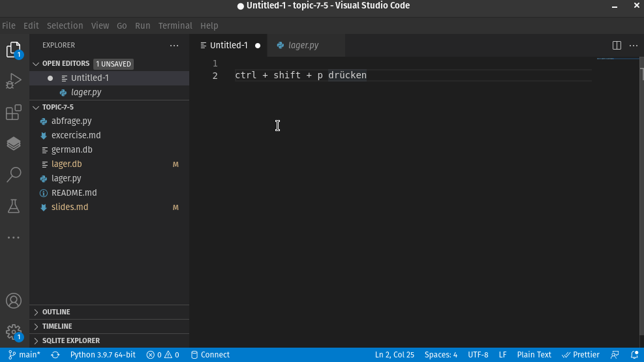Click the Python icon of abfrage.py
This screenshot has height=362, width=644.
pyautogui.click(x=44, y=121)
